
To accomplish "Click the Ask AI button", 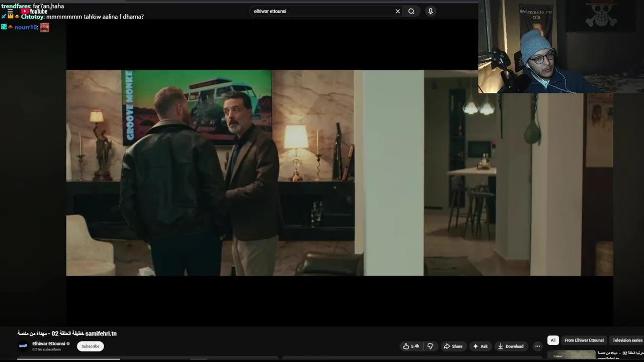I will point(480,346).
